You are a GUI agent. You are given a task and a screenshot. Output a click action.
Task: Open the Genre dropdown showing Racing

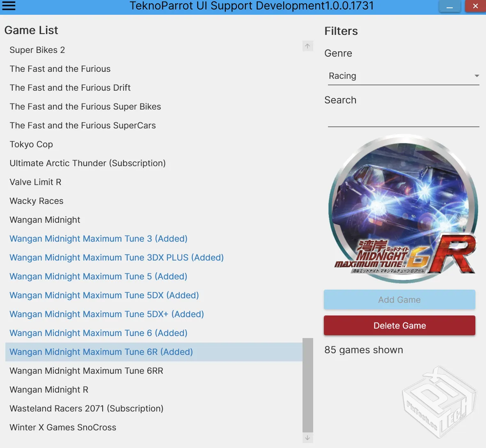[398, 76]
